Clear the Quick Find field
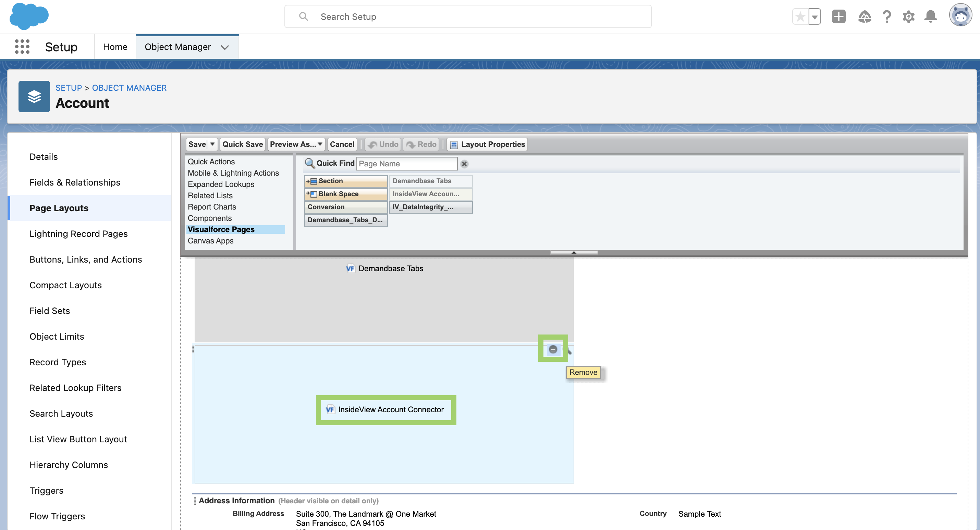The width and height of the screenshot is (980, 530). pos(464,164)
